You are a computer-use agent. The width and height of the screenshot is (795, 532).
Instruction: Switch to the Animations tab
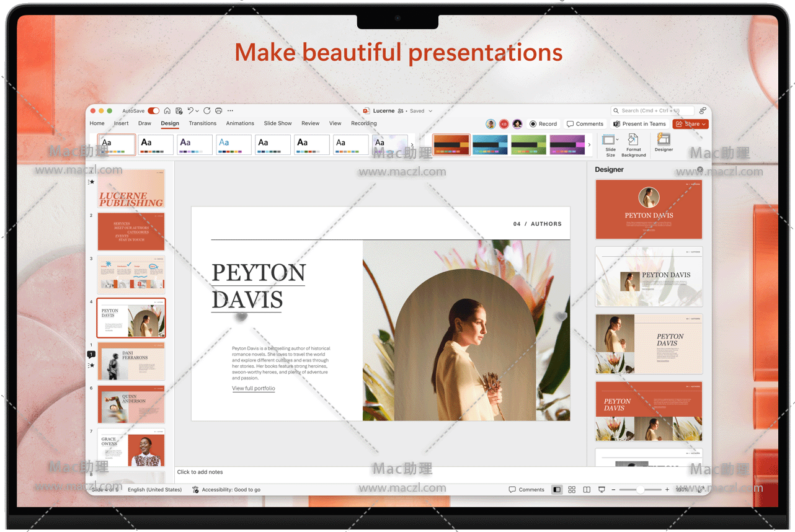pos(240,123)
